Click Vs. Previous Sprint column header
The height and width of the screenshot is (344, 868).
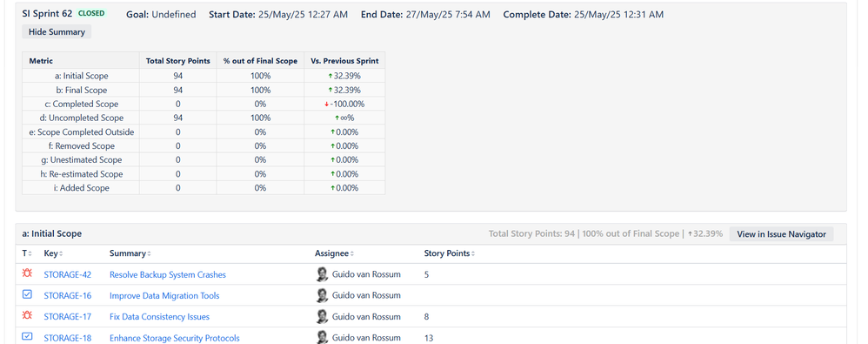(x=344, y=61)
